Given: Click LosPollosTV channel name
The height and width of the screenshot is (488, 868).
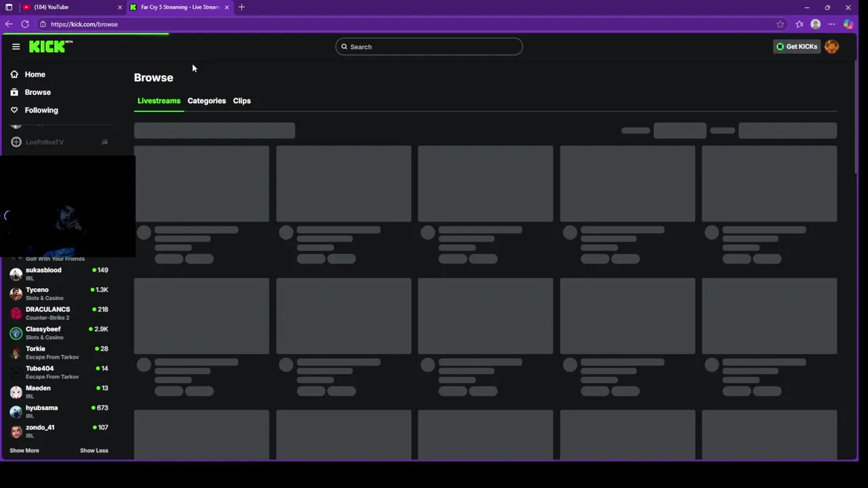Looking at the screenshot, I should (x=45, y=142).
